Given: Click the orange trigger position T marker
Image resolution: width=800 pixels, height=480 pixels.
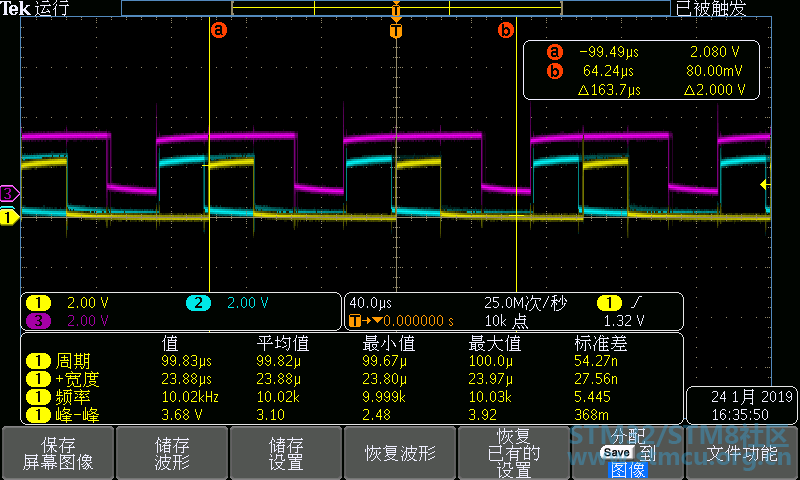Looking at the screenshot, I should (x=396, y=31).
